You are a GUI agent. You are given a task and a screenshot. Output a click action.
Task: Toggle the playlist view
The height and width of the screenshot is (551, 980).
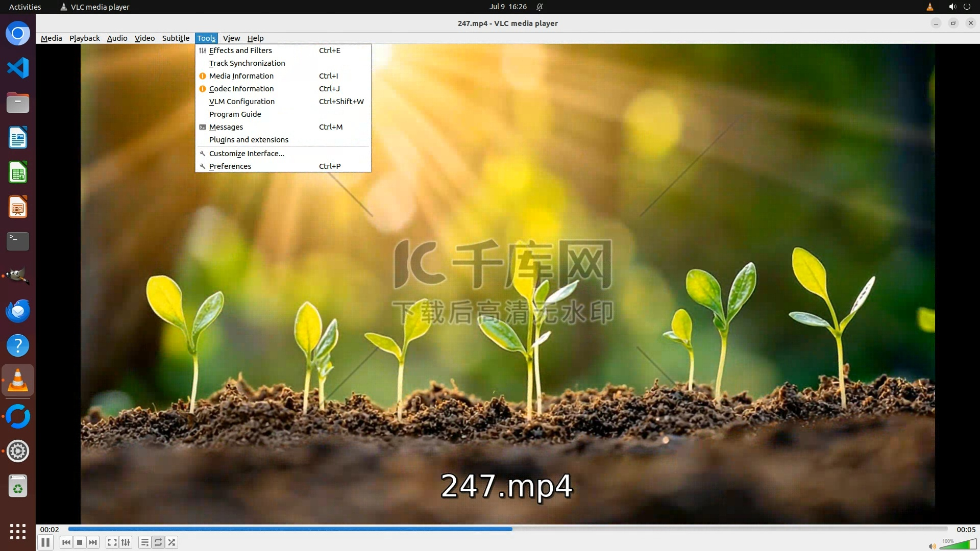pyautogui.click(x=145, y=542)
